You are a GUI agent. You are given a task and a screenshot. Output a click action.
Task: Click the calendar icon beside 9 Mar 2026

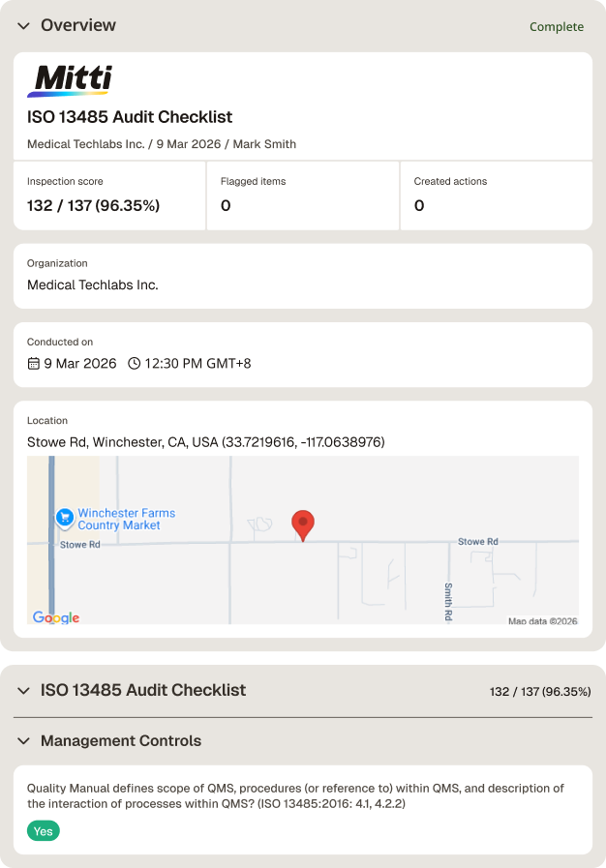(x=34, y=364)
